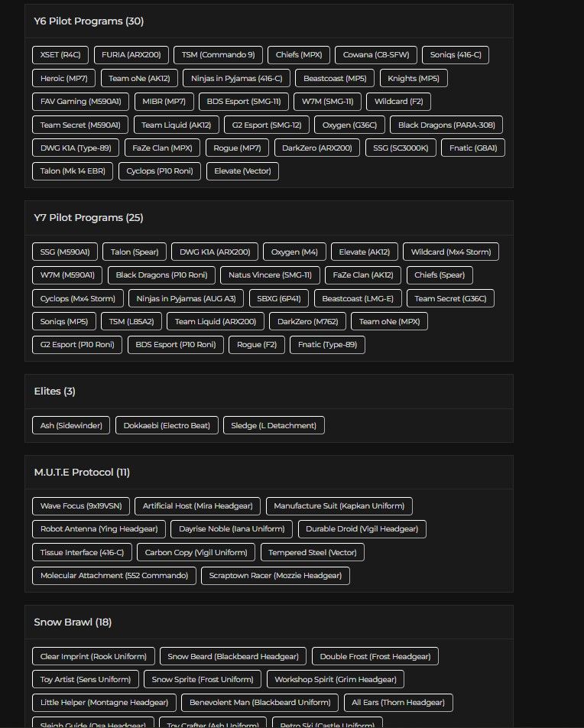Pick Dokkaebi (Electro Beat) elite
The height and width of the screenshot is (728, 584).
[167, 425]
